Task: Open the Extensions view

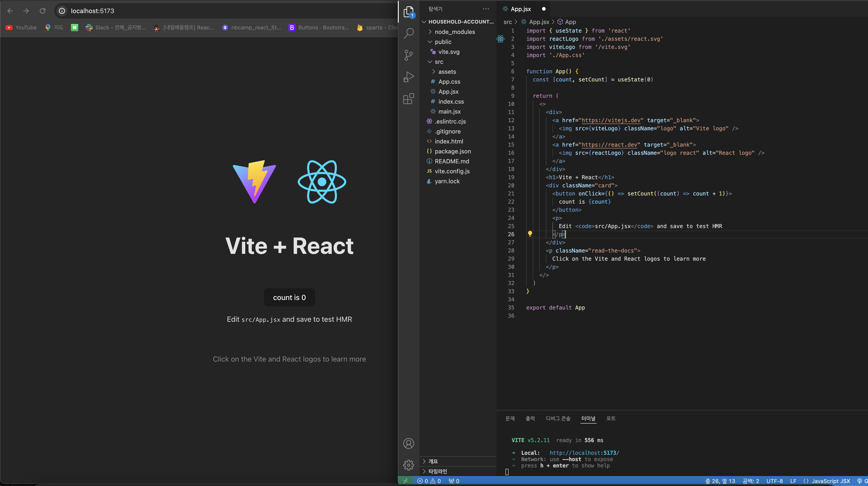Action: coord(408,99)
